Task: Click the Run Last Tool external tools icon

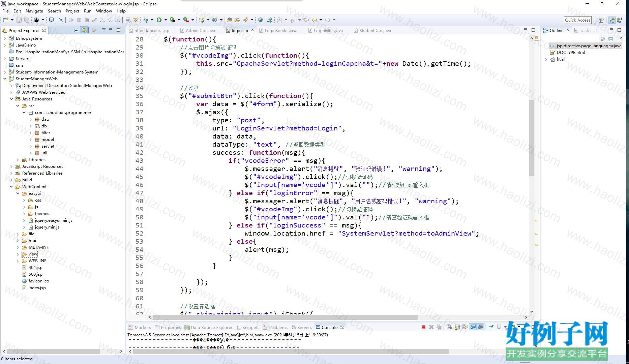Action: point(186,20)
